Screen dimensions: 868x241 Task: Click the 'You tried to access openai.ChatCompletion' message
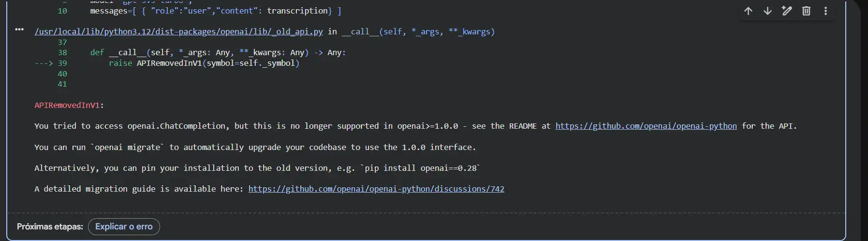[x=131, y=126]
